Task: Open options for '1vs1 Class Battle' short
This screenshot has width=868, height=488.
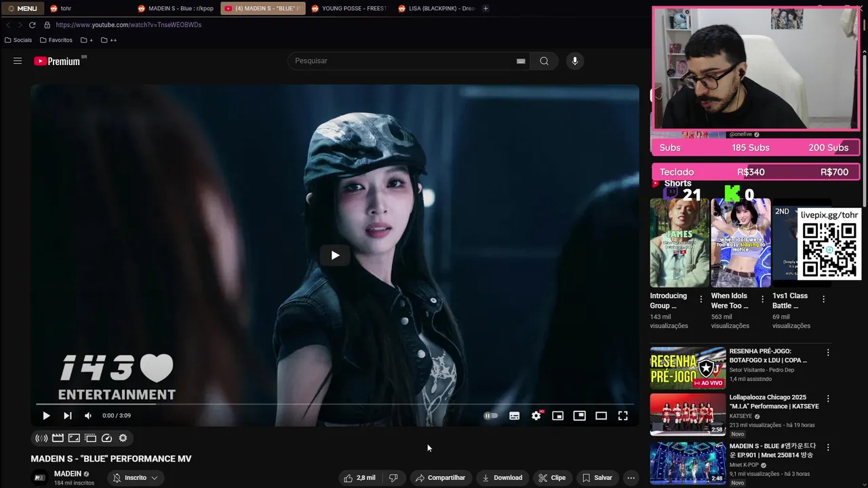Action: tap(823, 299)
